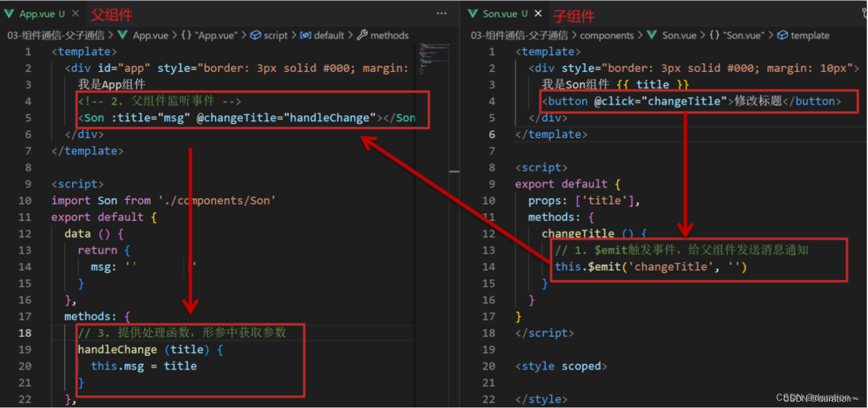
Task: Click the this.msg = title line
Action: [x=144, y=366]
